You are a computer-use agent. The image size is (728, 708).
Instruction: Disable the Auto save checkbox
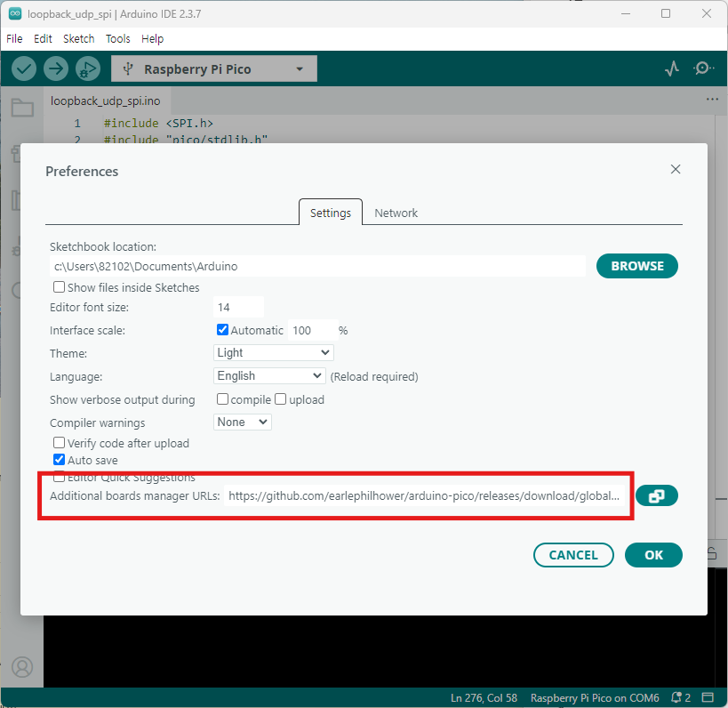[x=60, y=460]
